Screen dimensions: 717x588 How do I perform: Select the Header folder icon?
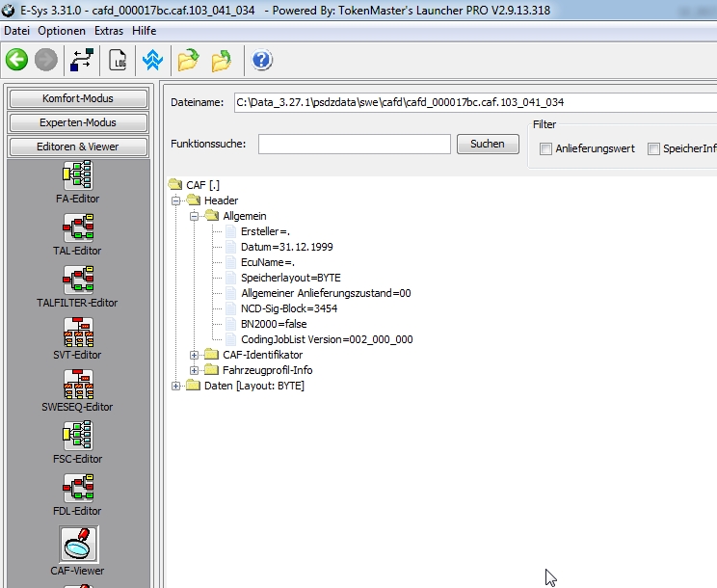[194, 200]
